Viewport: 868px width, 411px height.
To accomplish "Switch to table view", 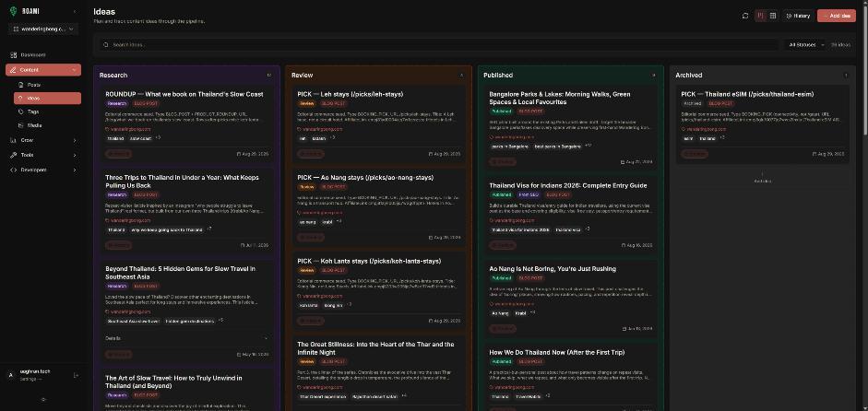I will pos(773,16).
